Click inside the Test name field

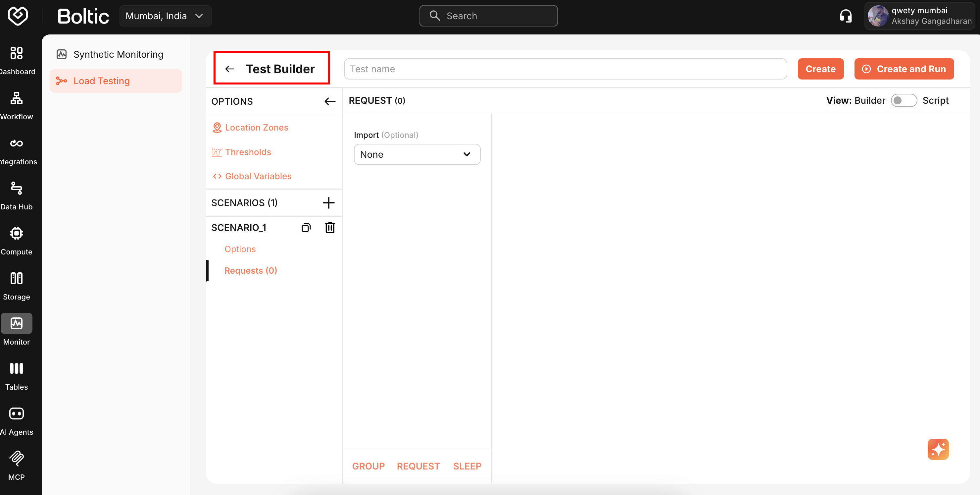pyautogui.click(x=565, y=69)
